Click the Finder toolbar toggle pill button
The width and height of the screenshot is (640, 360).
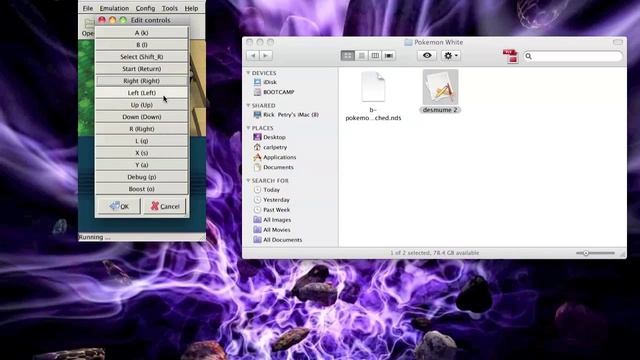click(618, 42)
